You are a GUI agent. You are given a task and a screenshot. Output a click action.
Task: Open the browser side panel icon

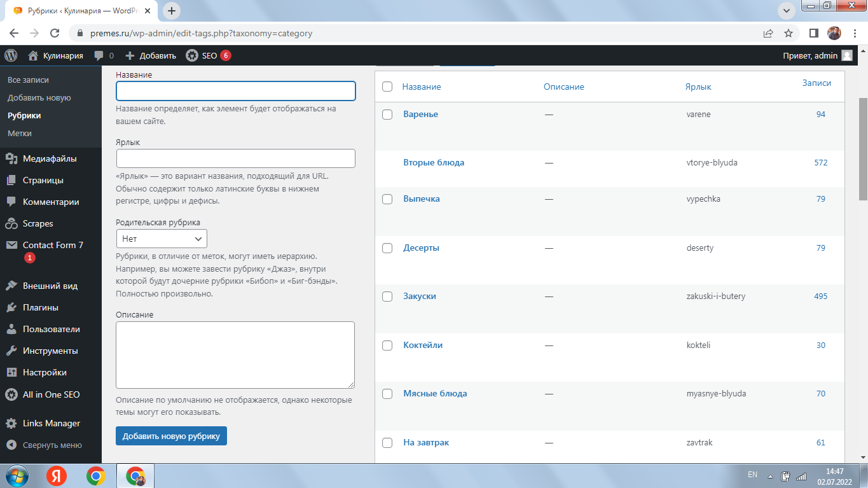click(x=813, y=33)
